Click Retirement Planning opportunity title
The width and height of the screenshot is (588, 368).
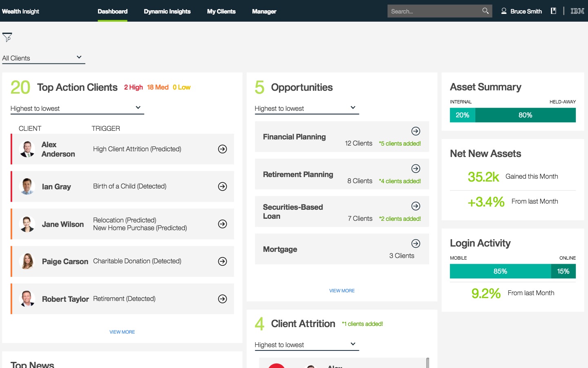pyautogui.click(x=298, y=174)
